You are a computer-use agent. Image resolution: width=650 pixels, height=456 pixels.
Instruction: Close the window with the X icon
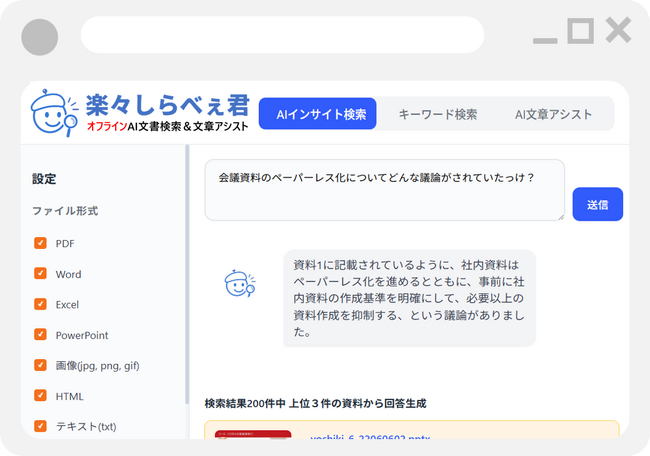(x=618, y=31)
